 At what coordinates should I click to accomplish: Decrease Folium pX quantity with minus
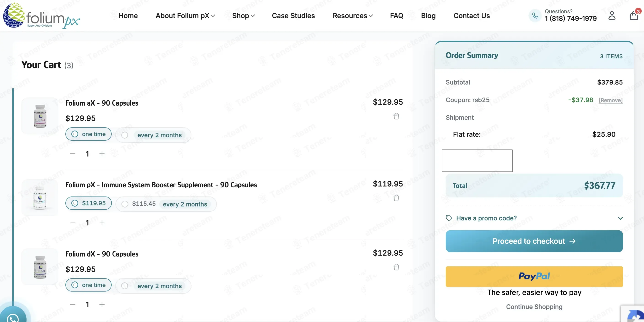[73, 223]
